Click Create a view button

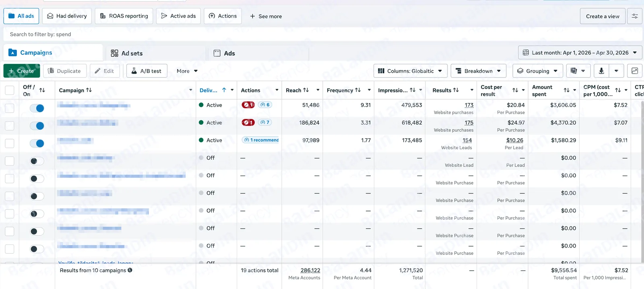coord(603,16)
